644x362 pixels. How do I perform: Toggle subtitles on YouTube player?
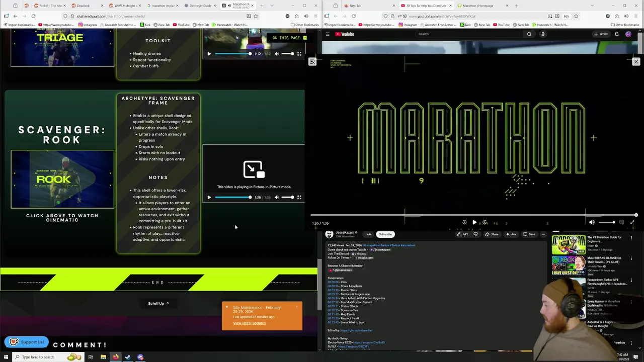[621, 222]
